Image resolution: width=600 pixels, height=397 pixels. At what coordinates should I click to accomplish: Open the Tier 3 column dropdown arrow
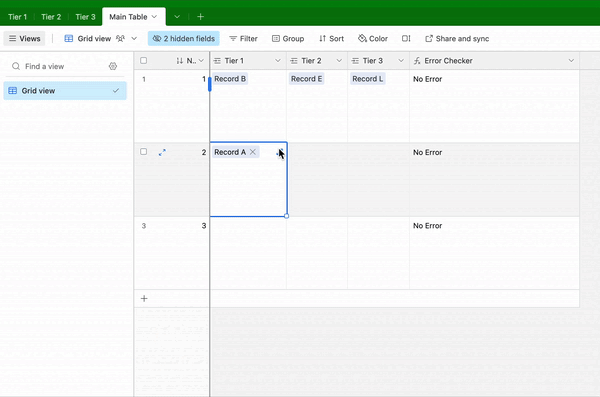click(401, 61)
